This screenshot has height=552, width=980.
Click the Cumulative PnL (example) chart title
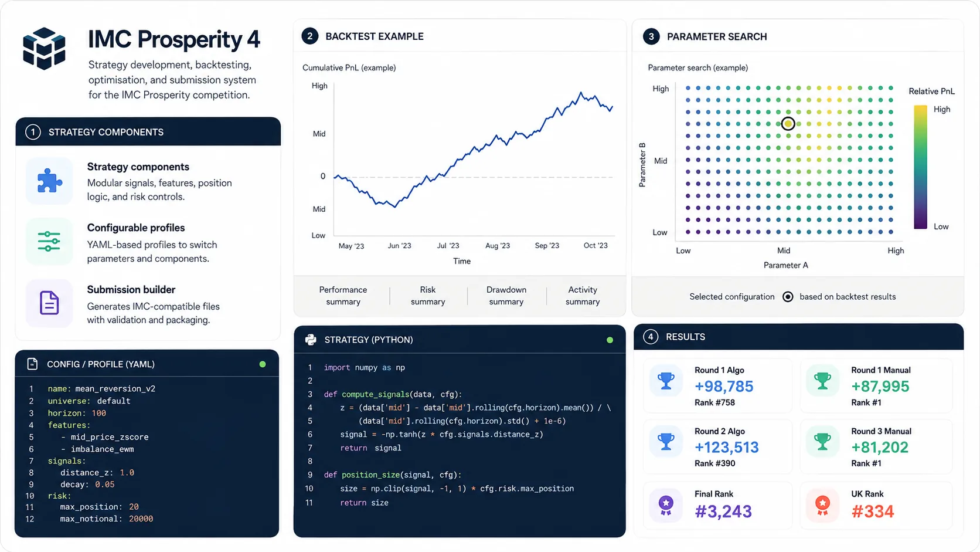pyautogui.click(x=349, y=67)
